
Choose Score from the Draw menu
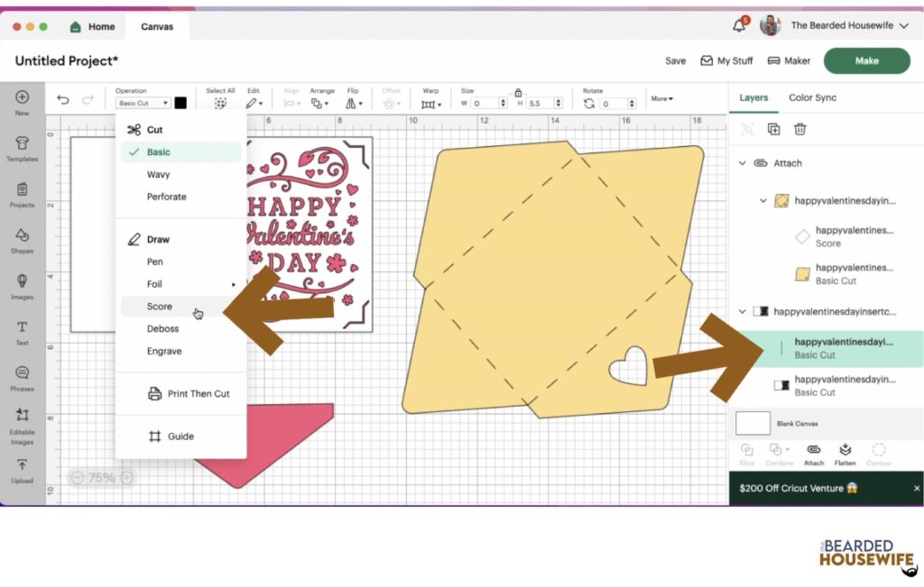(x=160, y=307)
